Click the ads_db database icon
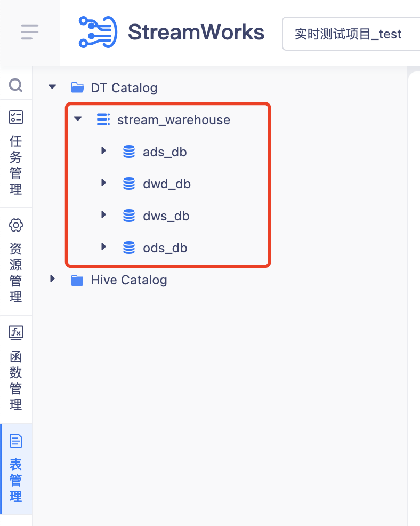 [129, 152]
